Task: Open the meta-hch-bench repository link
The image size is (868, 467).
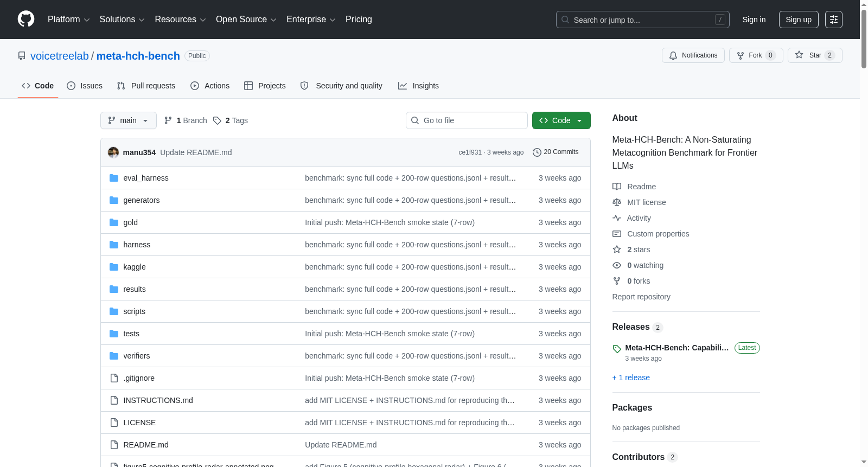Action: 138,56
